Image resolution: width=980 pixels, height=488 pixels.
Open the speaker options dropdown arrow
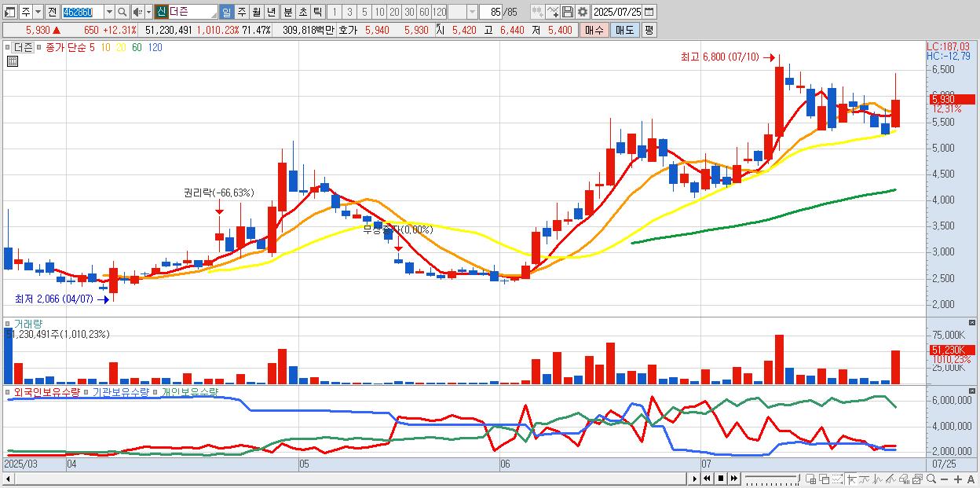[148, 12]
